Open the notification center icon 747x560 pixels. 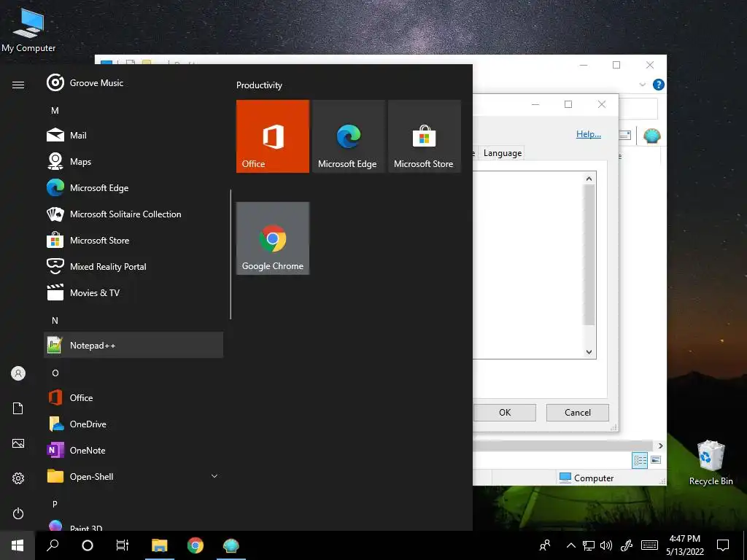pos(723,545)
